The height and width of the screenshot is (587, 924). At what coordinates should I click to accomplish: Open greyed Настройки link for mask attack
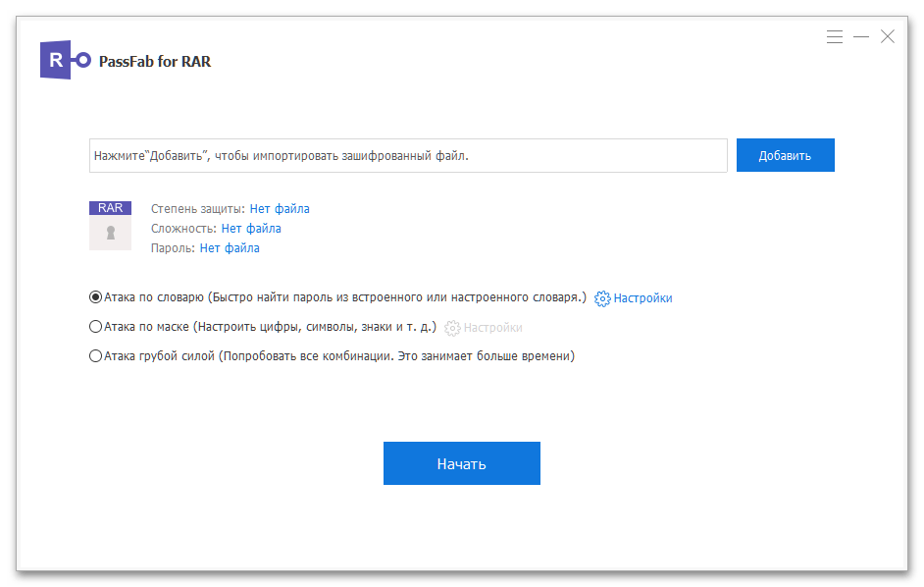pos(492,328)
